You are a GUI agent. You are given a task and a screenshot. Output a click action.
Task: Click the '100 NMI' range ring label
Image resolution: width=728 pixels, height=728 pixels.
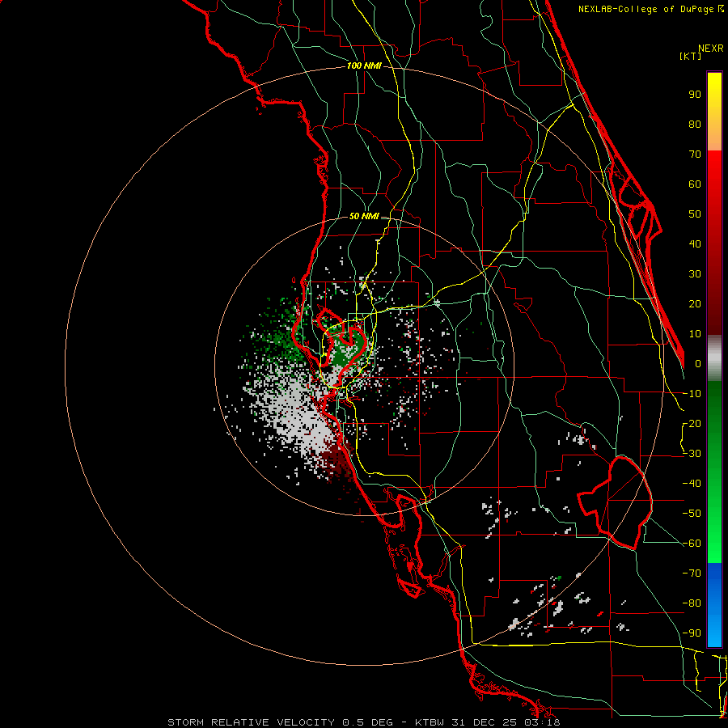[364, 66]
